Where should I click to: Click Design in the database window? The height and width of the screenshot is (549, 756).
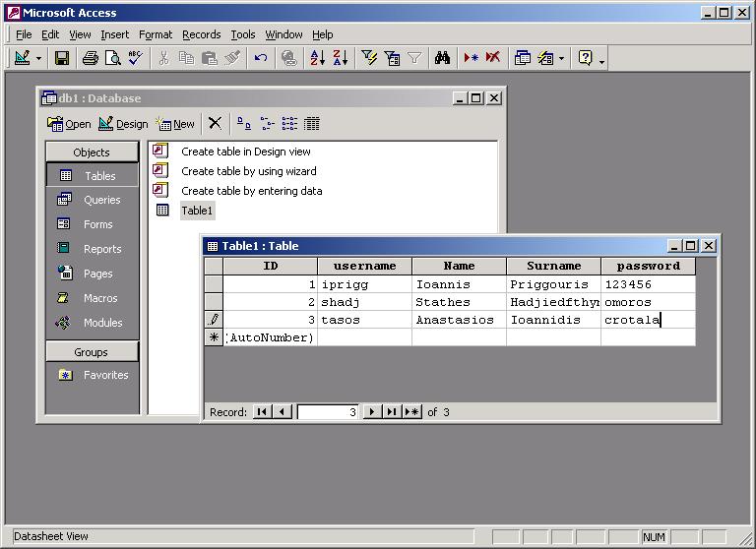tap(123, 124)
